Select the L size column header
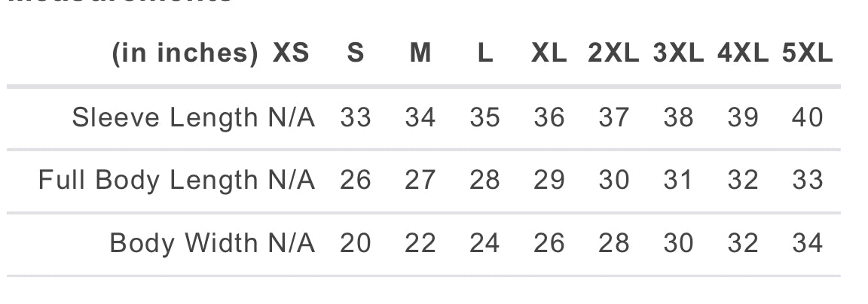Image resolution: width=868 pixels, height=304 pixels. tap(485, 53)
